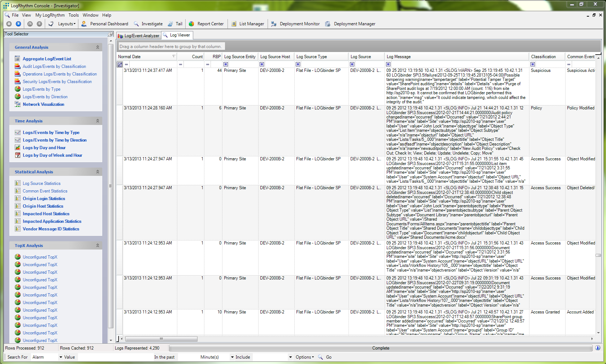The height and width of the screenshot is (364, 606).
Task: Open the View menu
Action: (26, 15)
